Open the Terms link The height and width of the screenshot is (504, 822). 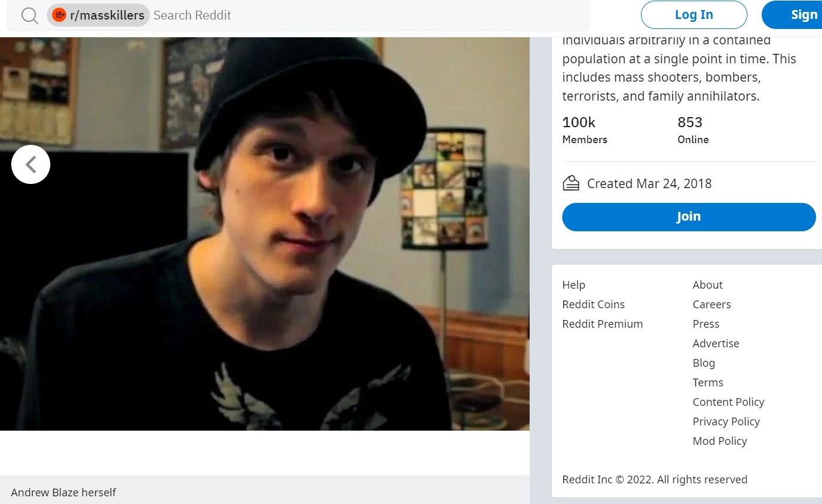(x=708, y=383)
